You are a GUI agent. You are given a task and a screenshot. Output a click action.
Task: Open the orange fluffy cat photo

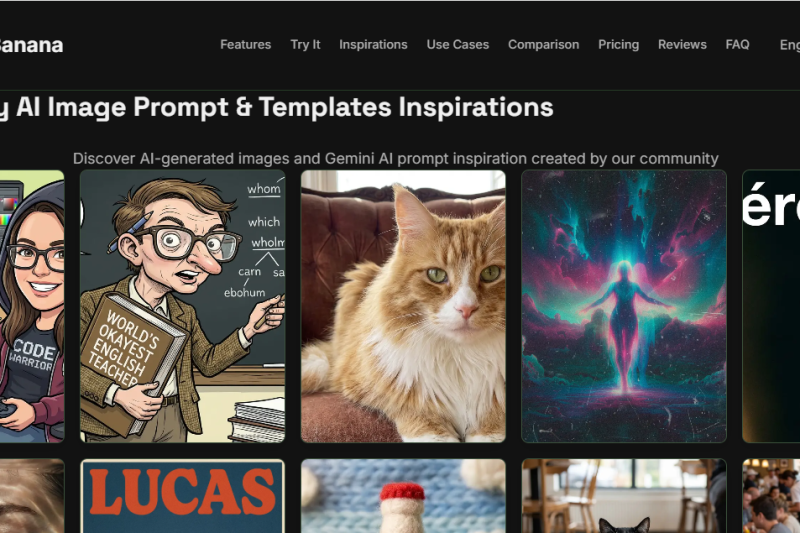pos(403,306)
